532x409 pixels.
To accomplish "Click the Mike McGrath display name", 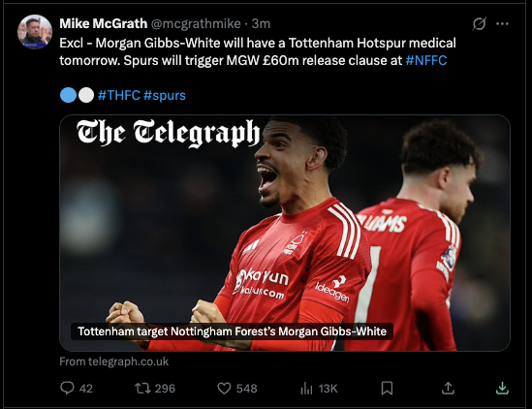I will coord(104,24).
